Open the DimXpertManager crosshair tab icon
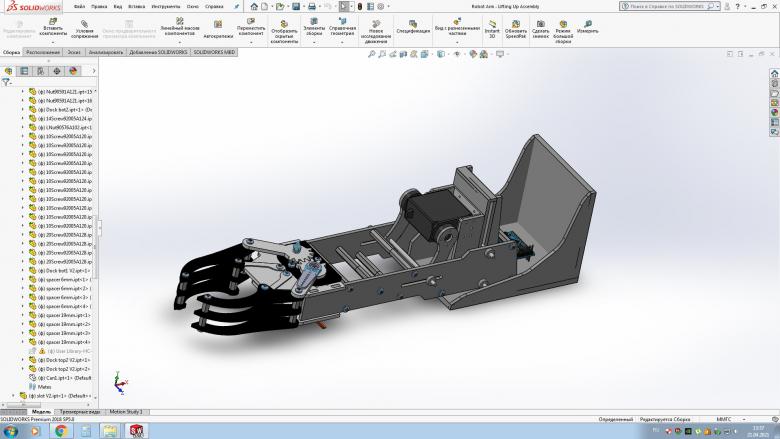This screenshot has height=439, width=780. pyautogui.click(x=57, y=71)
